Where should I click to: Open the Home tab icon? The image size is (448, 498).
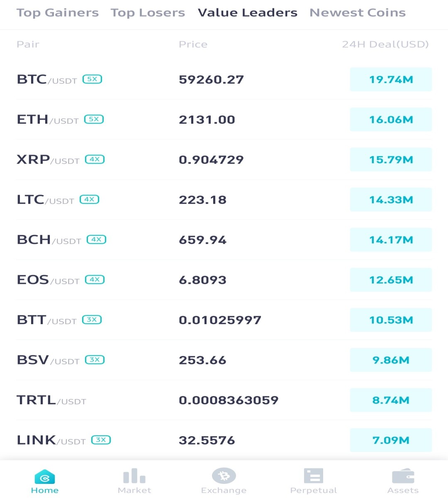[x=45, y=476]
